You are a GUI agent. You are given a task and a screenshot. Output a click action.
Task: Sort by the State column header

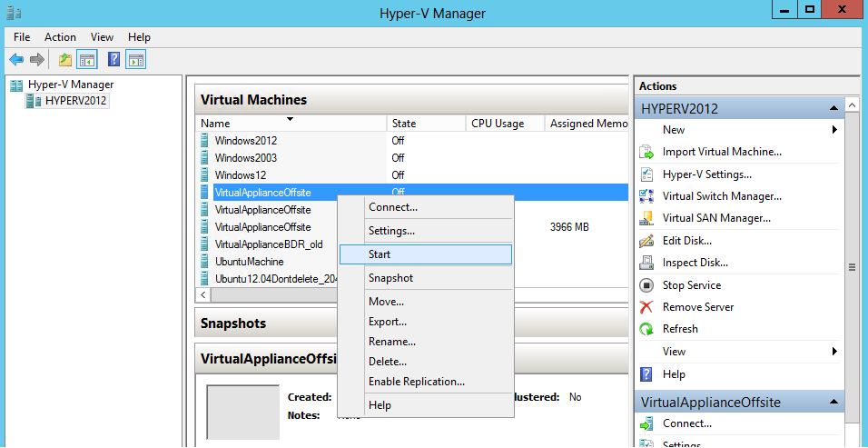426,124
